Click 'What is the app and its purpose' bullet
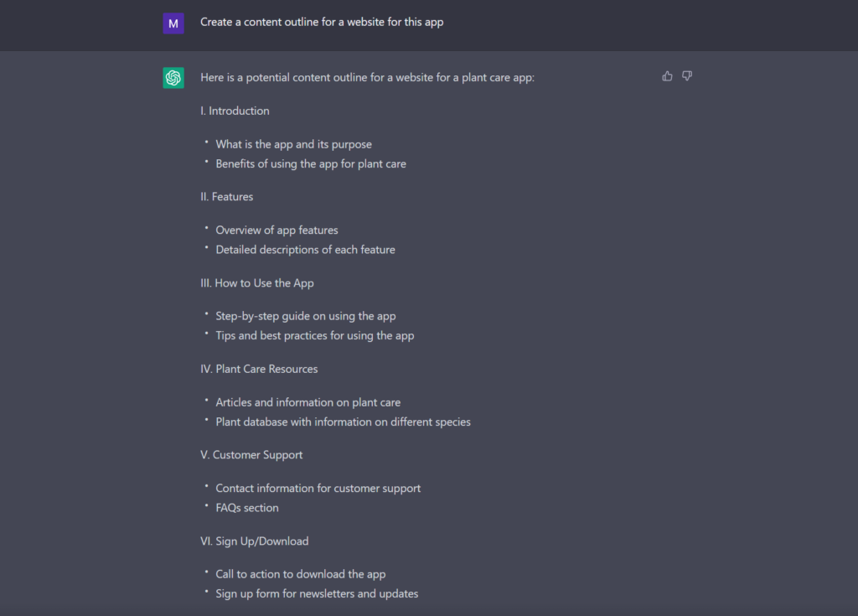 (x=293, y=144)
